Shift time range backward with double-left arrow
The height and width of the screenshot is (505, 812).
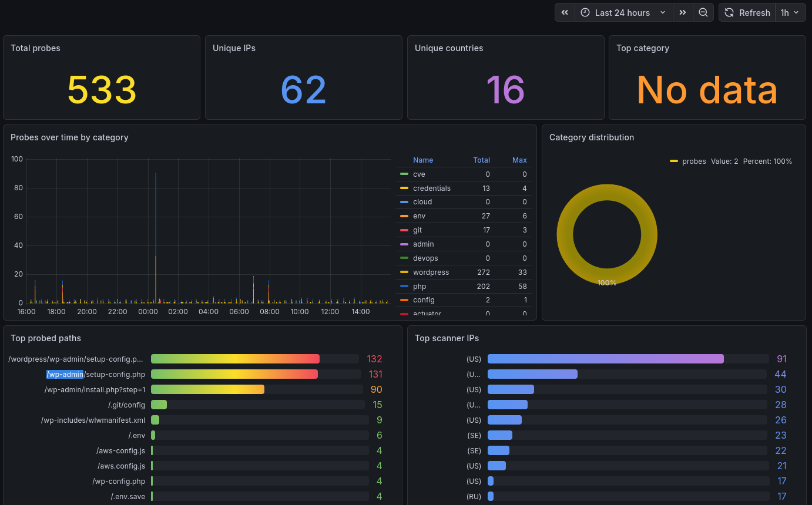pyautogui.click(x=565, y=12)
